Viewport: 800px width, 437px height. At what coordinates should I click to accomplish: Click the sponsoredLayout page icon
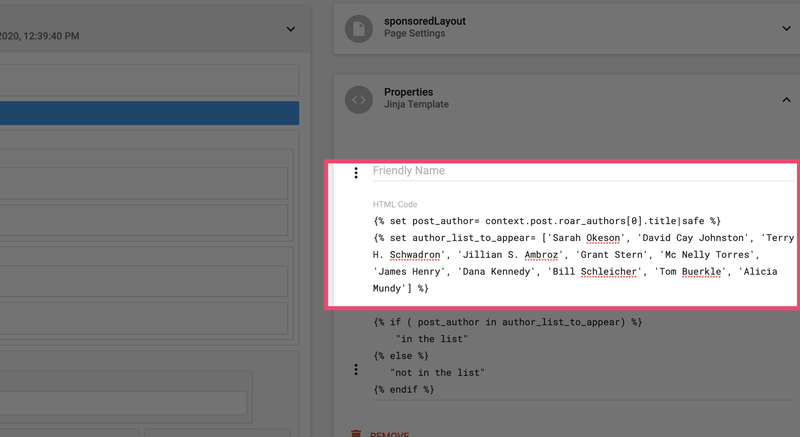coord(359,28)
